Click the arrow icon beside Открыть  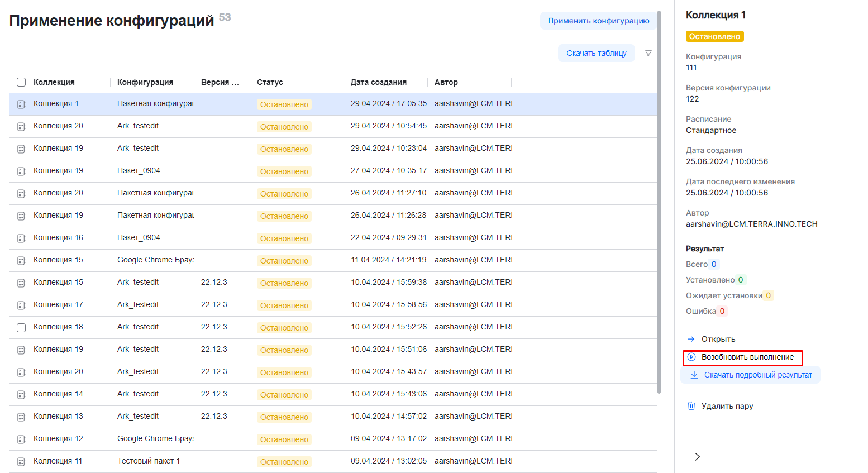[691, 339]
